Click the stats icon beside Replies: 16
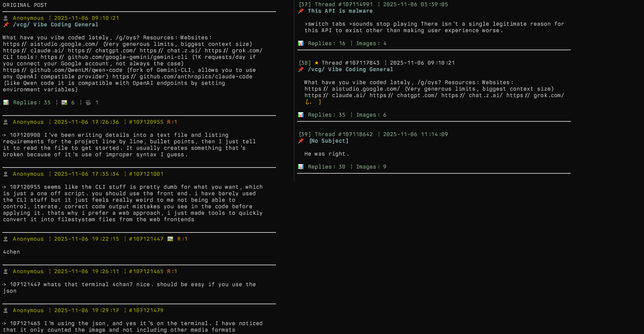Screen dimensions: 644x334 click(x=301, y=43)
